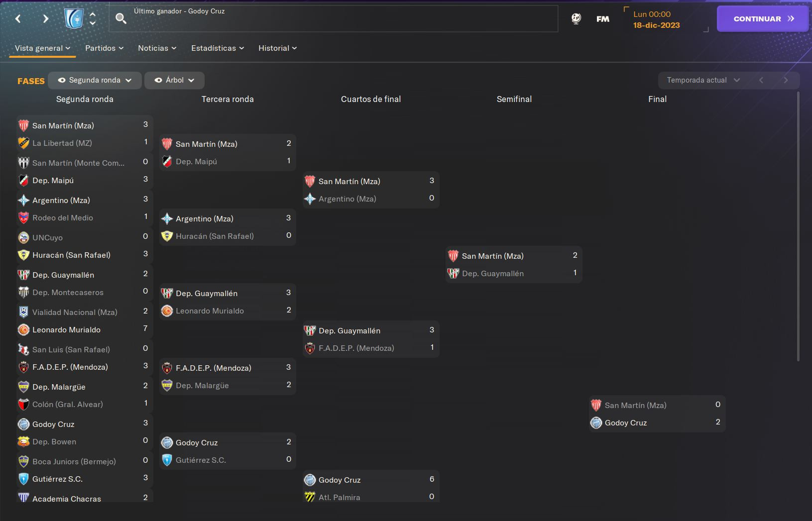The width and height of the screenshot is (812, 521).
Task: Click the Argentino (Mza) badge in Cuartos de final
Action: [310, 199]
